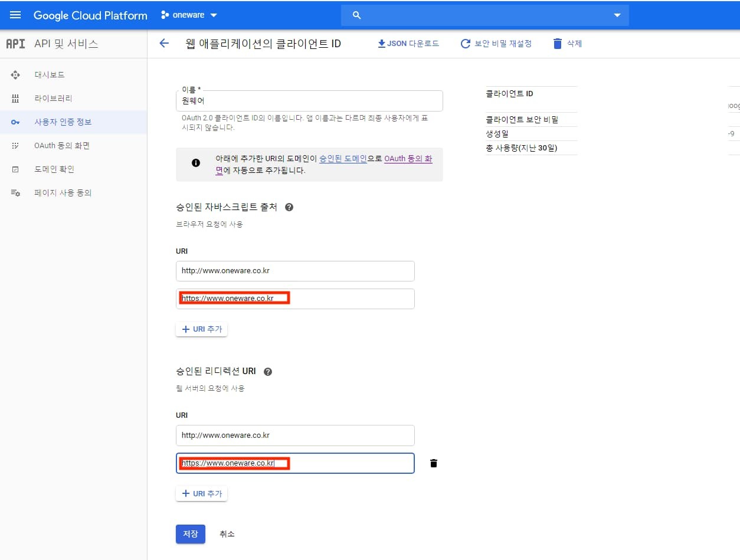
Task: Show help for 승인된 리디렉션 URI
Action: (x=268, y=372)
